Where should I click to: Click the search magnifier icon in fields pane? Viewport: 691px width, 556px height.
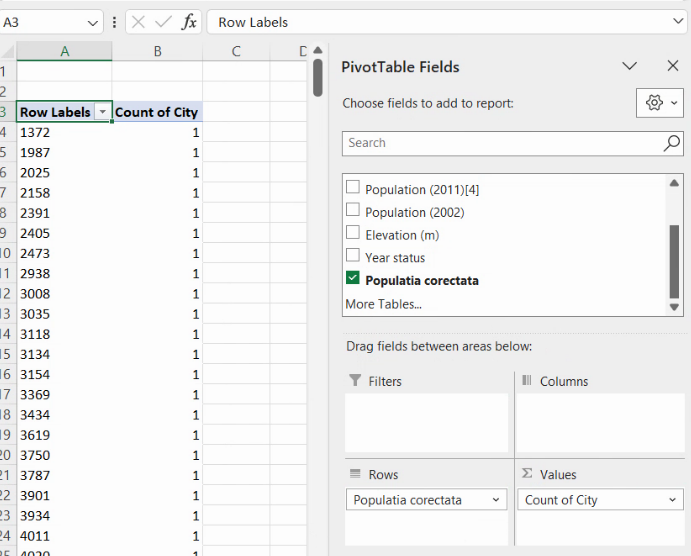[672, 143]
